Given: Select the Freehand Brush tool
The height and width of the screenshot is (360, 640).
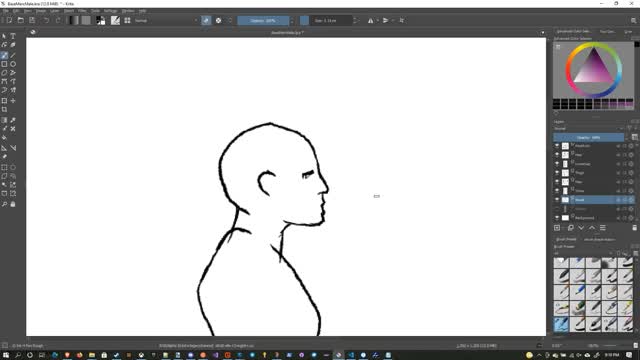Looking at the screenshot, I should pyautogui.click(x=4, y=56).
